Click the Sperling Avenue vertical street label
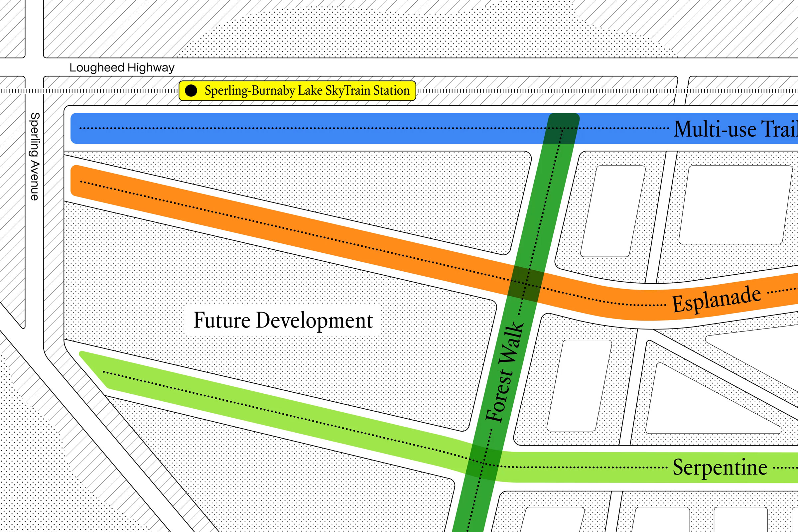 pos(35,156)
